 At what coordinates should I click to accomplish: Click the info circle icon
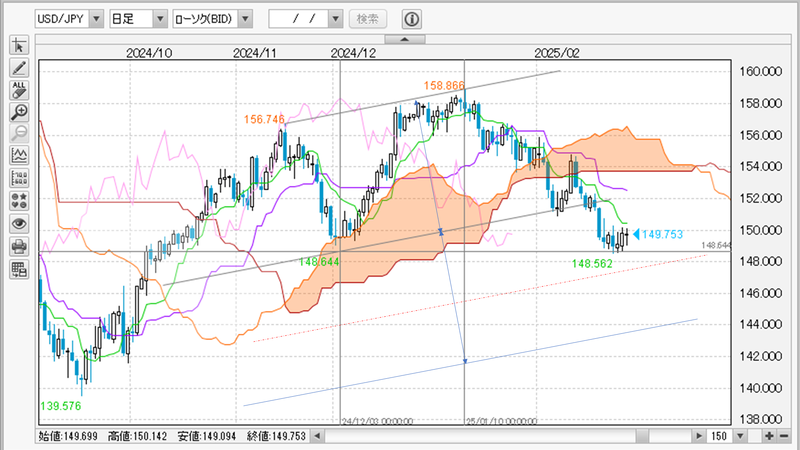[x=412, y=19]
